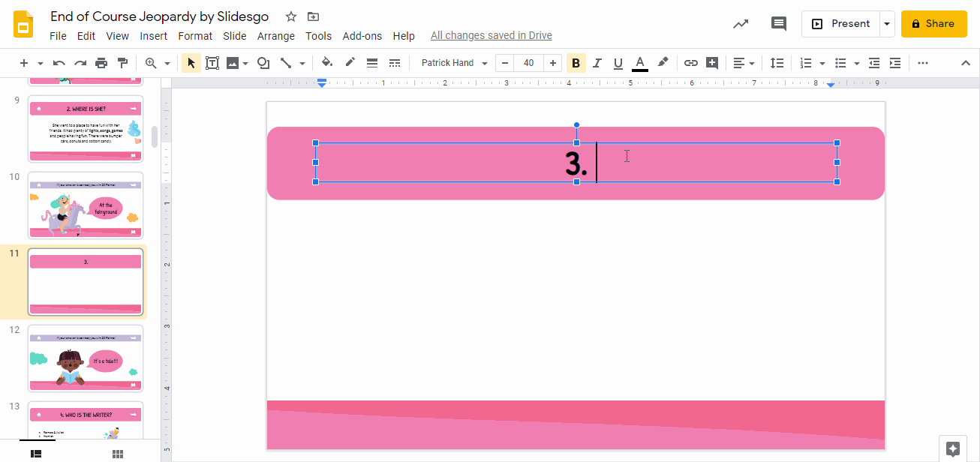Open the Arrange menu
This screenshot has width=980, height=462.
pos(276,35)
